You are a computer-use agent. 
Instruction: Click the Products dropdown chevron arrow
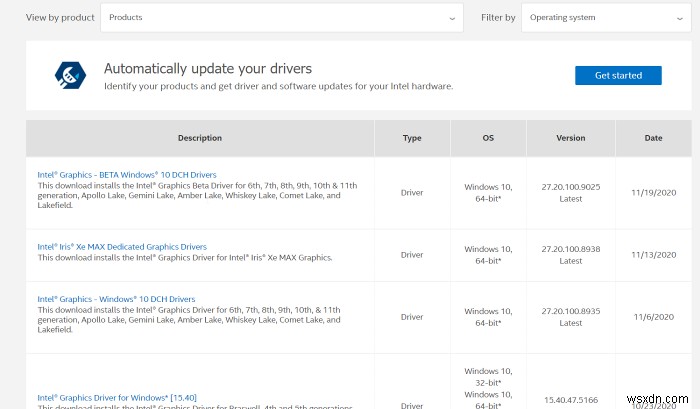452,18
